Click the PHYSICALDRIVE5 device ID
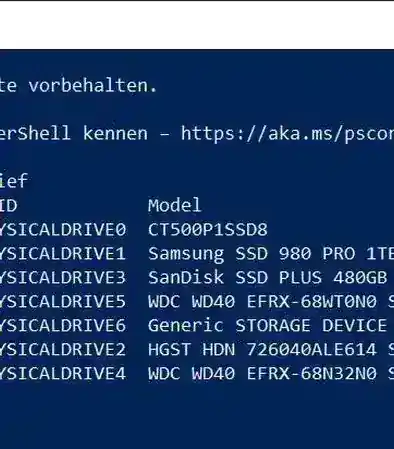The width and height of the screenshot is (394, 449). pos(63,301)
